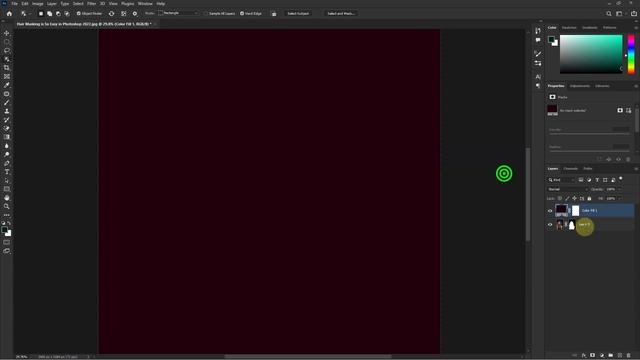The width and height of the screenshot is (640, 360).
Task: Hide the Color Fill 1 layer
Action: pos(550,211)
